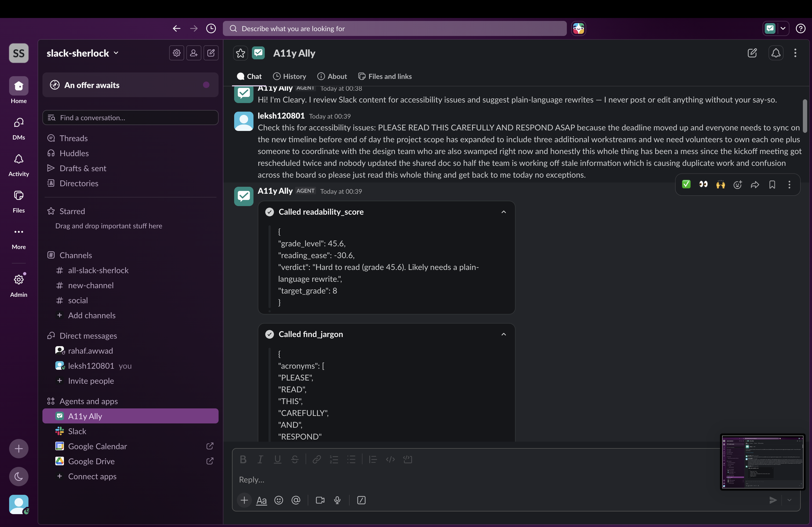Star the A11y Ally conversation

241,53
